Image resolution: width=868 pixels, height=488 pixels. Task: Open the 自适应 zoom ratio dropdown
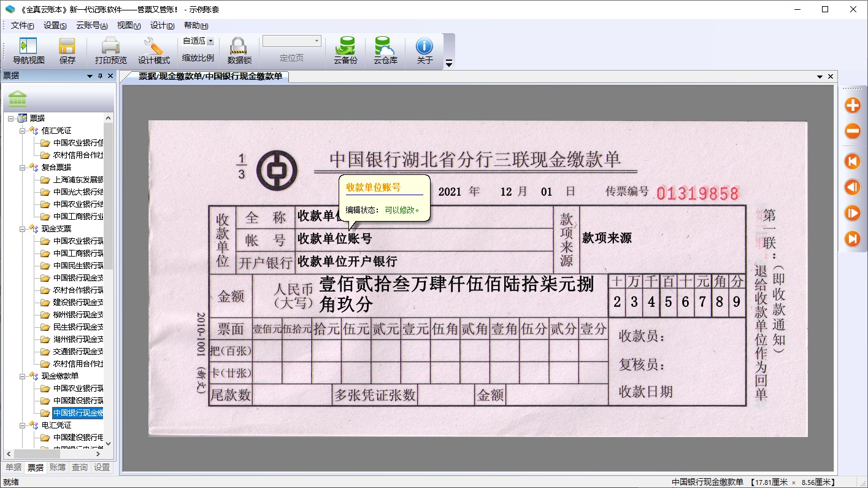coord(210,41)
